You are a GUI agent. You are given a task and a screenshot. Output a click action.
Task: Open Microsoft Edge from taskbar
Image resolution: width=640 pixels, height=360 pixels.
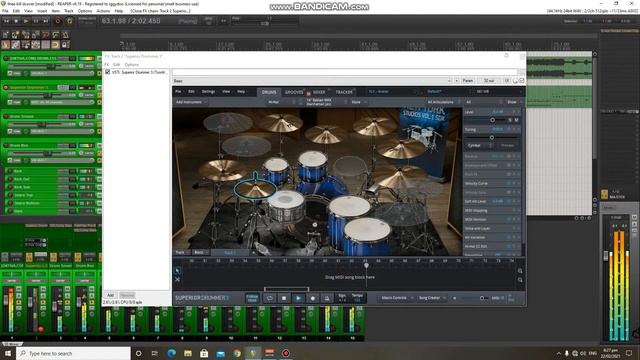pos(171,353)
